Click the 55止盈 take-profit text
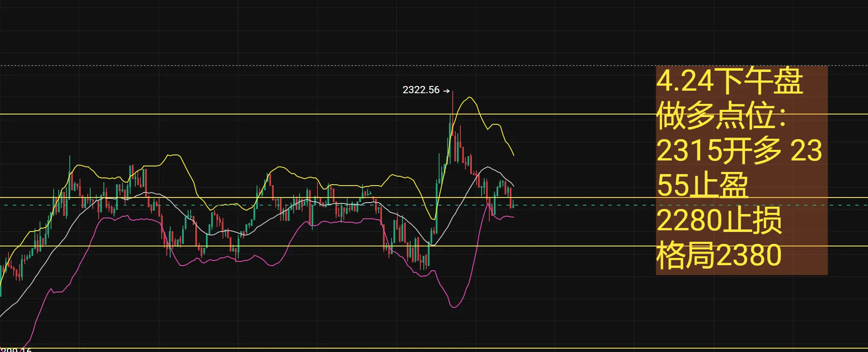This screenshot has width=868, height=352. pos(702,185)
